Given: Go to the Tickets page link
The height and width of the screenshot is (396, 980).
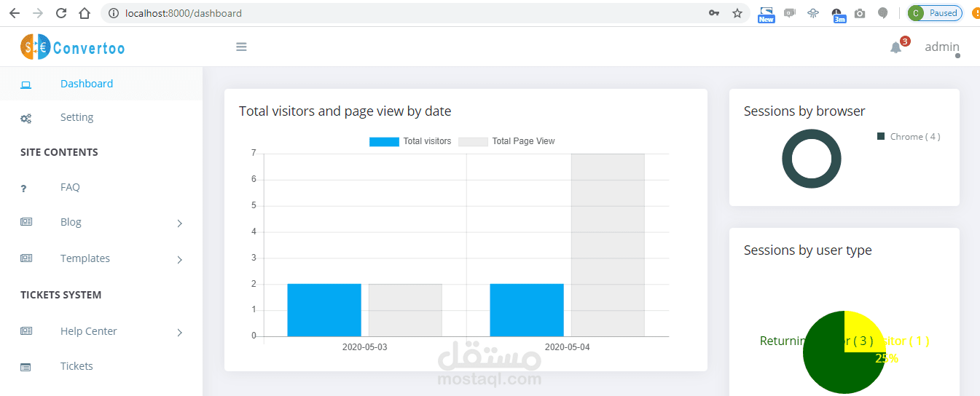Looking at the screenshot, I should 77,366.
